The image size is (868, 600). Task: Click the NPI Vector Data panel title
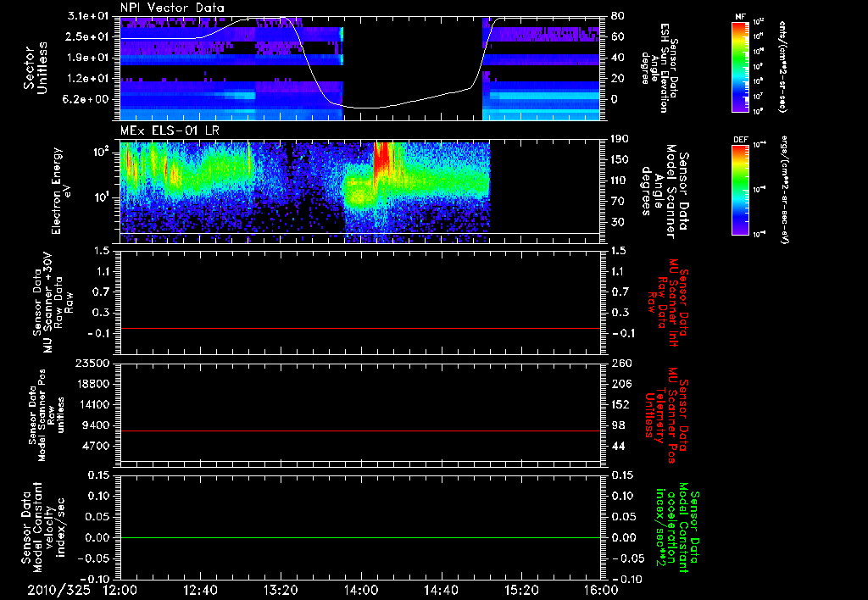(172, 8)
